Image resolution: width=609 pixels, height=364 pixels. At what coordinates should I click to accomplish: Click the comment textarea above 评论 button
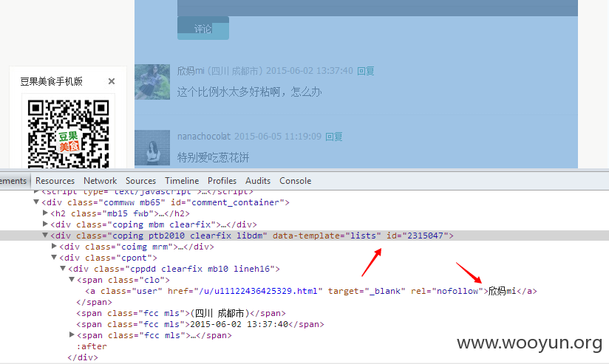tap(378, 8)
